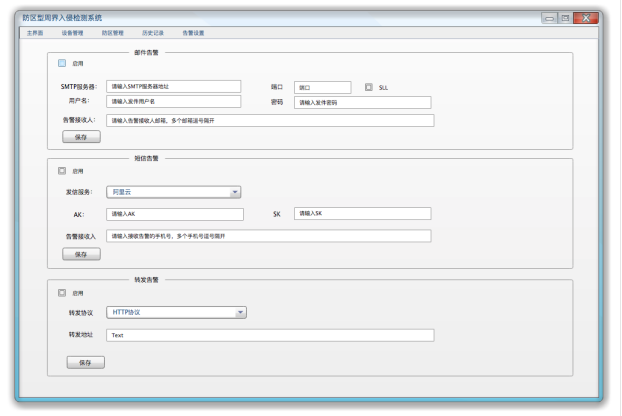Click the 端口 port input field
The width and height of the screenshot is (622, 416).
[x=322, y=87]
